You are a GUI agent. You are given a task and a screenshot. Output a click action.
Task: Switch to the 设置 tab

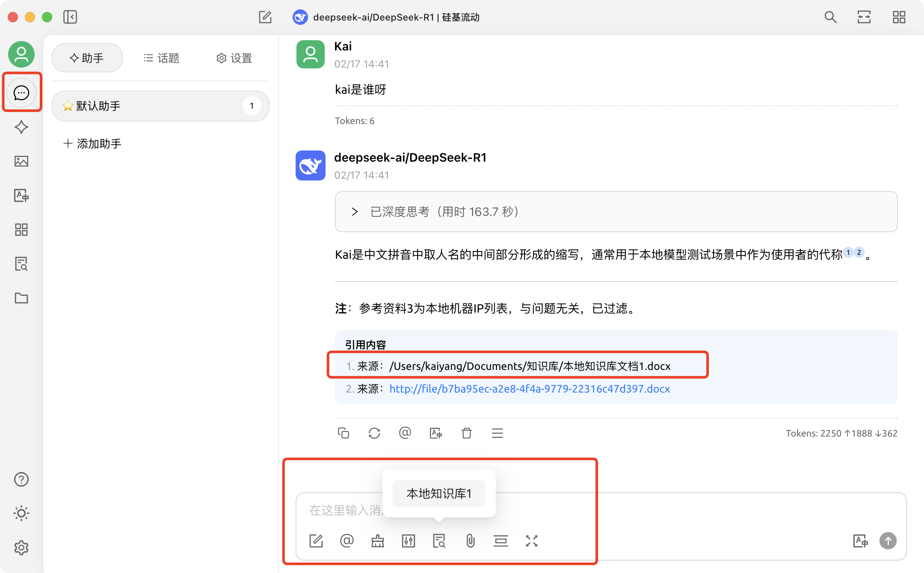[234, 58]
